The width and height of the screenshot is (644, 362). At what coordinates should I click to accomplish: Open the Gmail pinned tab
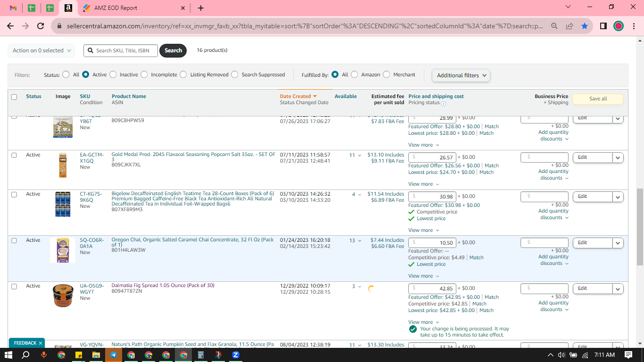[x=13, y=8]
